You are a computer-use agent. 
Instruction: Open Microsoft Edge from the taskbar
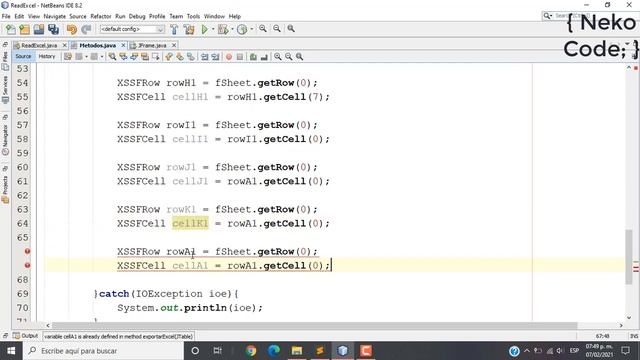click(274, 351)
